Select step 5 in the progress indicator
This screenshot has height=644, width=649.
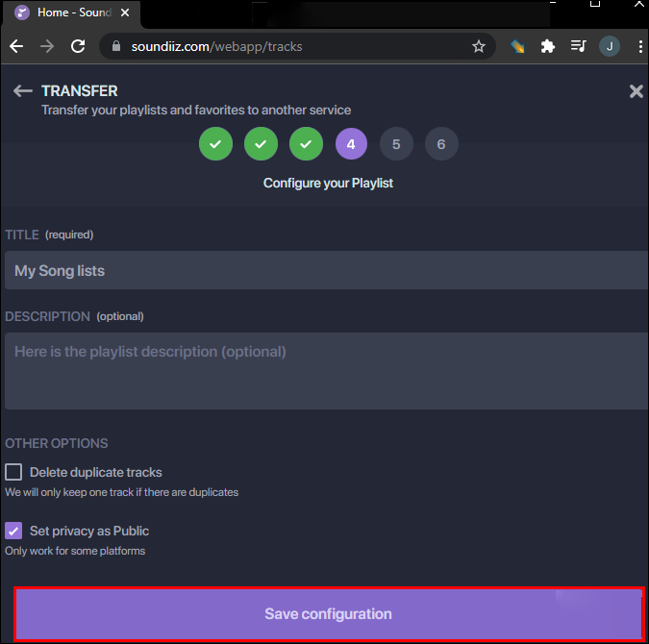[396, 144]
